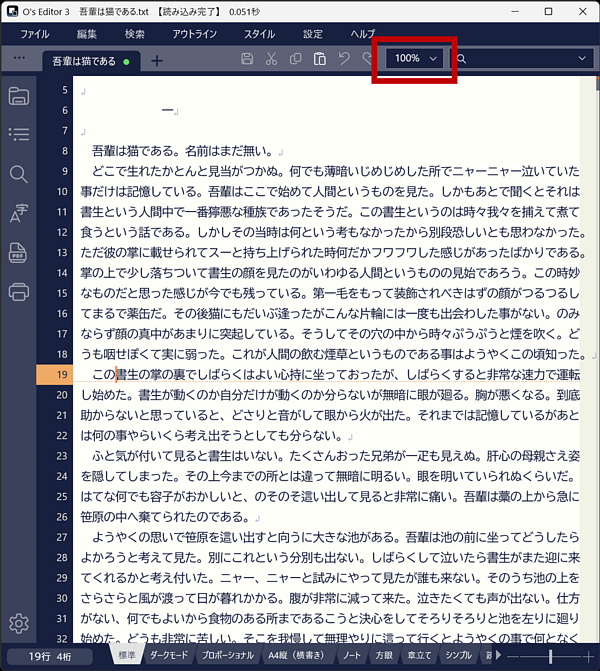Click line number 19 in the gutter
This screenshot has height=671, width=600.
[x=62, y=374]
